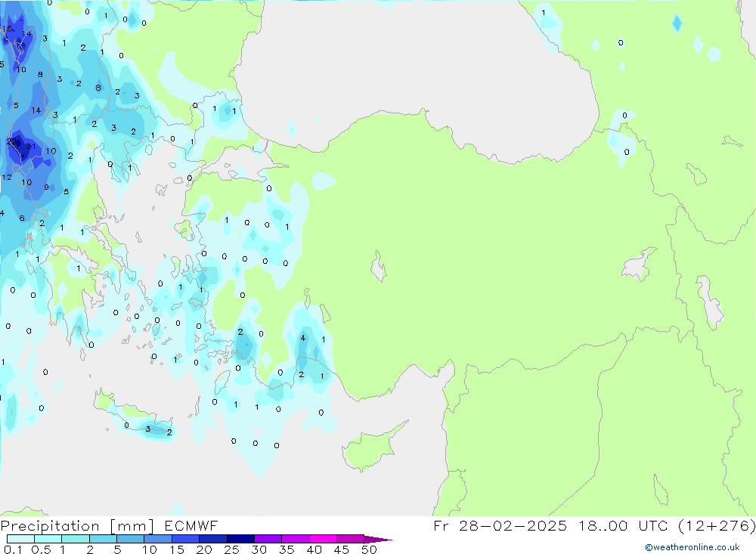Select the '21' precipitation value on map
The width and height of the screenshot is (756, 554).
(31, 146)
